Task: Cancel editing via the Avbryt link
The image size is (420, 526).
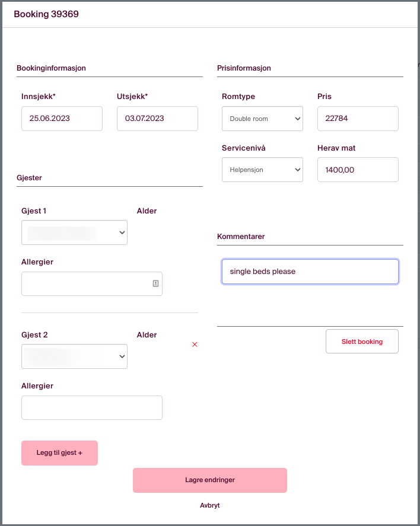Action: pyautogui.click(x=210, y=505)
